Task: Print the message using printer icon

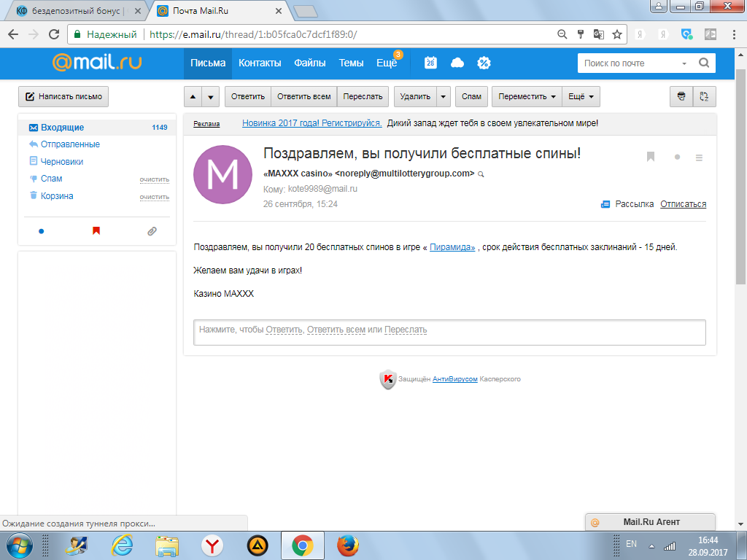Action: tap(681, 96)
